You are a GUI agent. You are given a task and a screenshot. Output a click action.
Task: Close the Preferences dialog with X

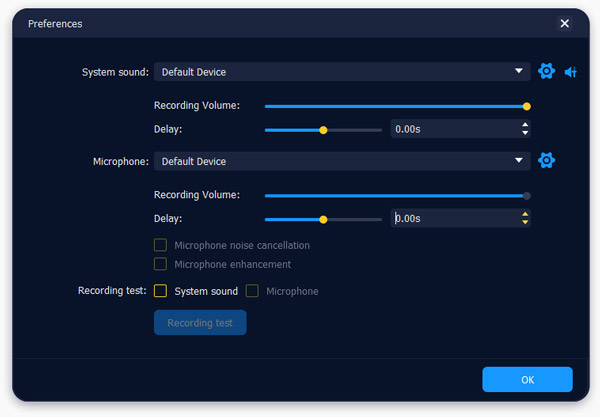(565, 23)
